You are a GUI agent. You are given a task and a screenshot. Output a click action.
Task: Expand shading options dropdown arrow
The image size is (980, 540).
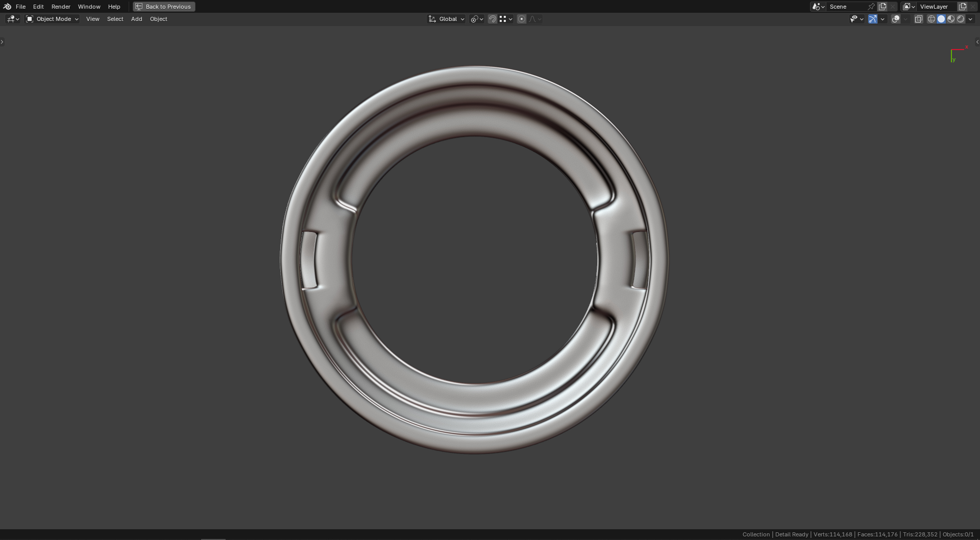970,19
